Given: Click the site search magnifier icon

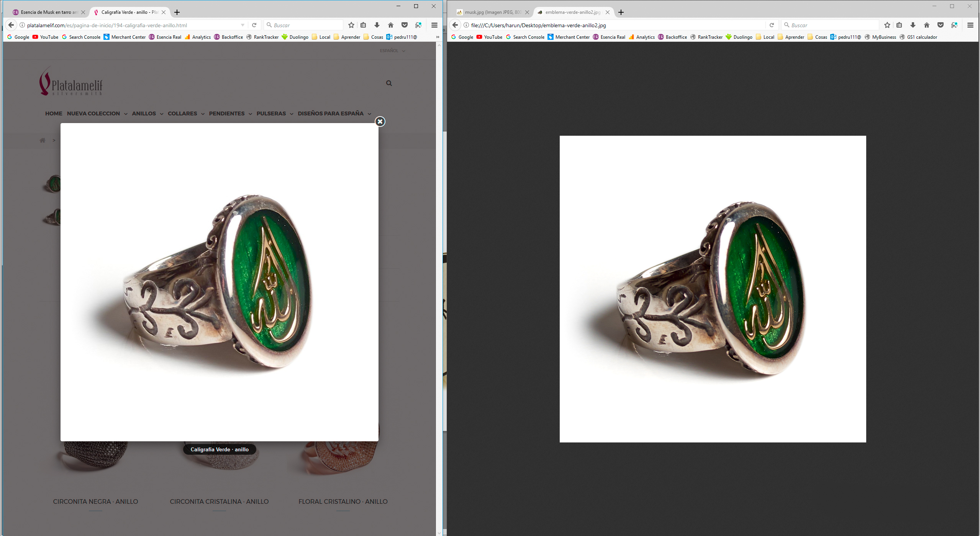Looking at the screenshot, I should [x=389, y=83].
